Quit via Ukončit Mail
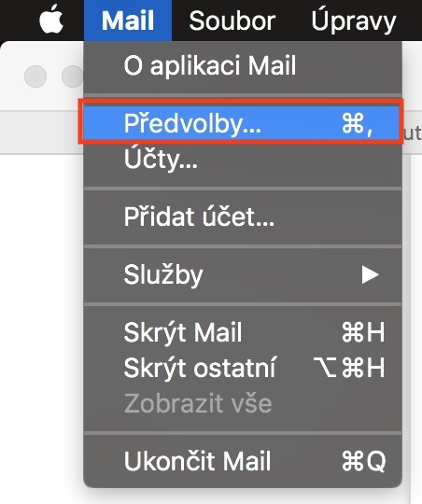422x504 pixels. 243,461
